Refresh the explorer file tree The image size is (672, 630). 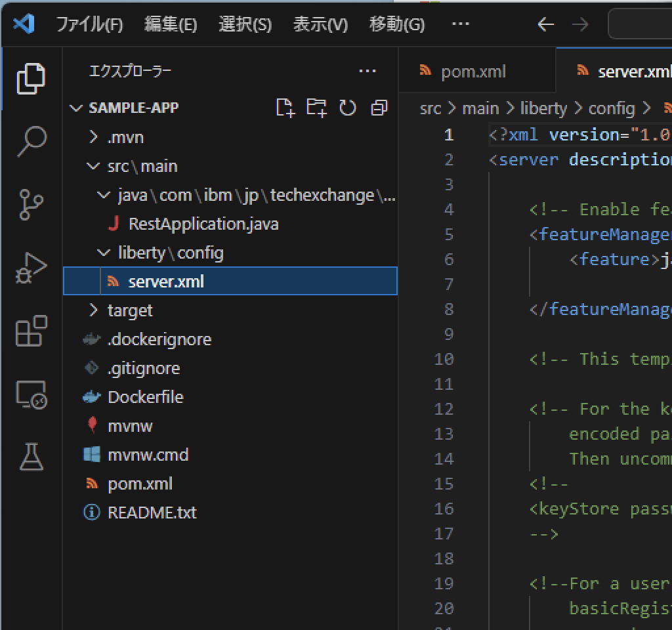[348, 108]
